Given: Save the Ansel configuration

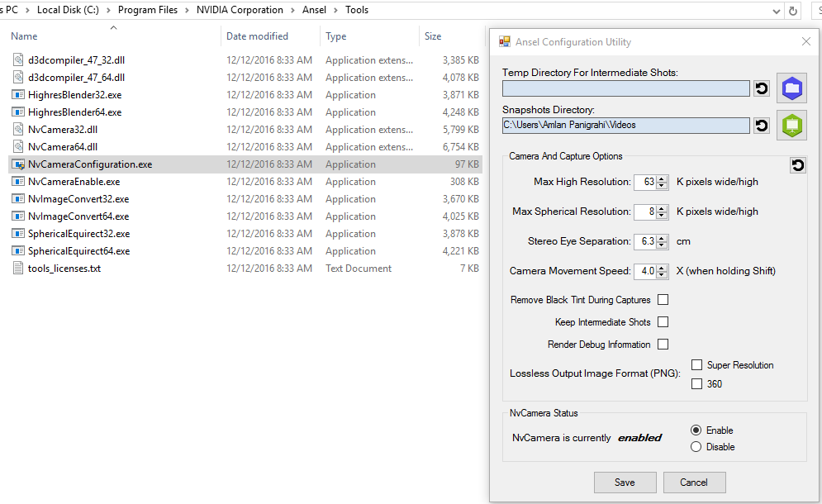Looking at the screenshot, I should (625, 483).
